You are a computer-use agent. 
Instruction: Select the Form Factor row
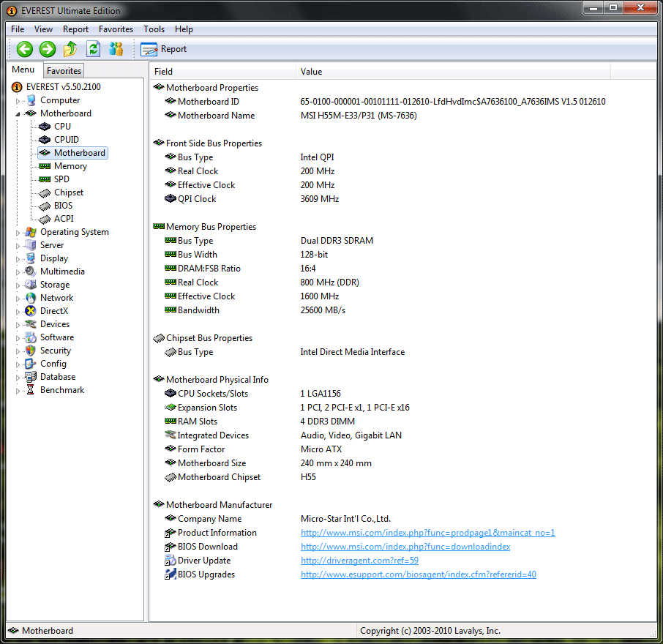pos(253,449)
